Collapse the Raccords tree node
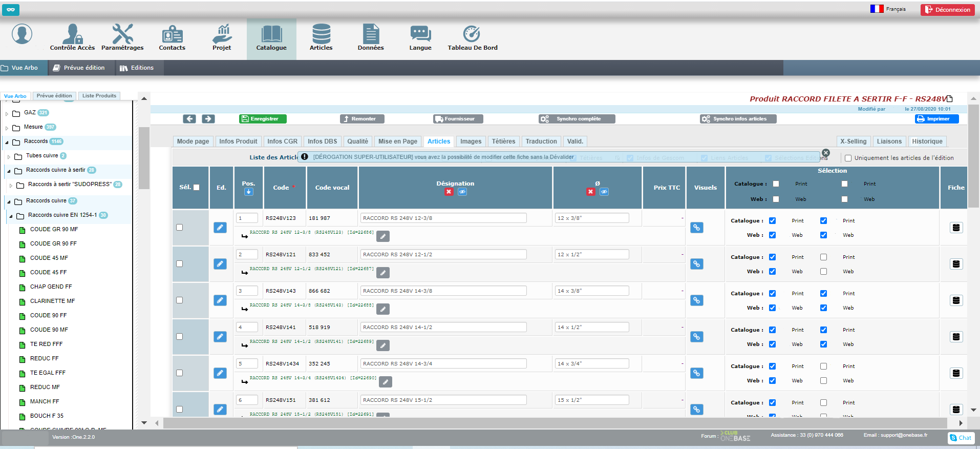Screen dimensions: 980x449 click(7, 142)
